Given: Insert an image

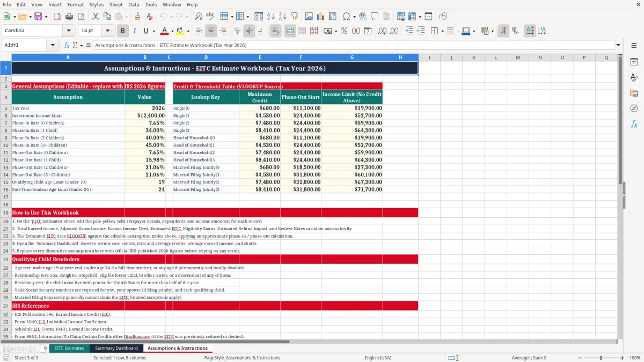Looking at the screenshot, I should tap(310, 17).
